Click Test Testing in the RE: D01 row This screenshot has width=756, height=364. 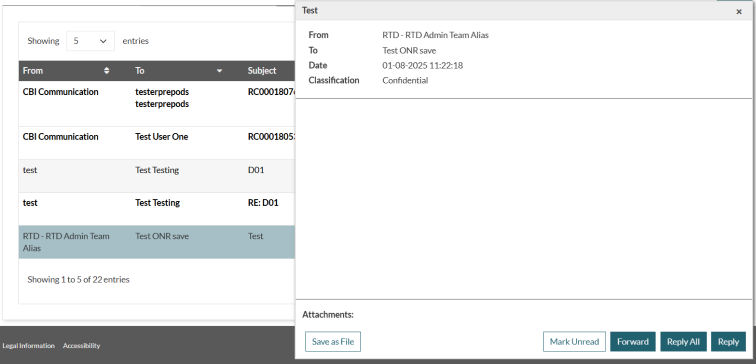click(x=158, y=203)
